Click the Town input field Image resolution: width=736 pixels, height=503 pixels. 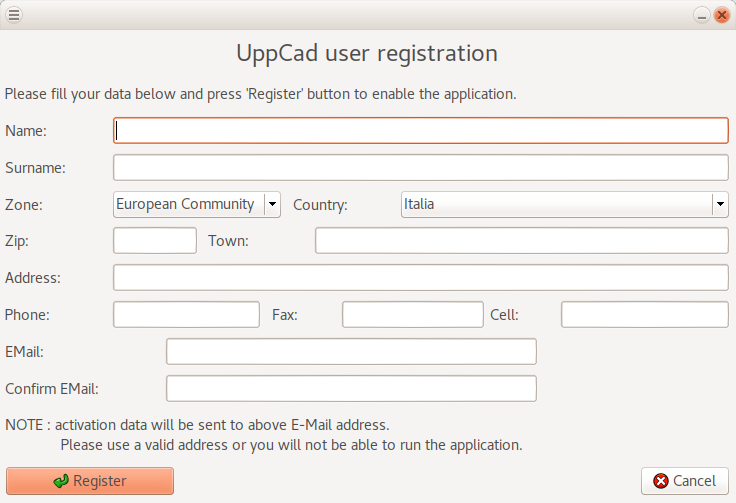pyautogui.click(x=521, y=241)
